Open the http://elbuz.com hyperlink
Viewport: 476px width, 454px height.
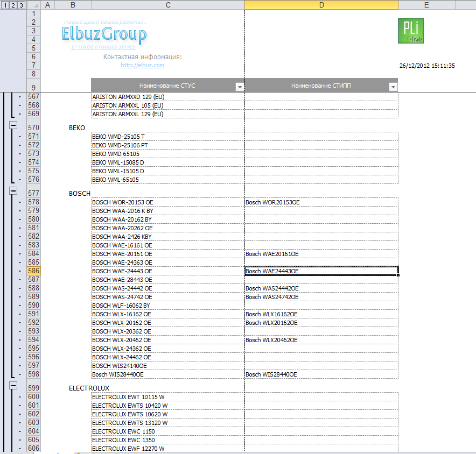click(x=142, y=65)
